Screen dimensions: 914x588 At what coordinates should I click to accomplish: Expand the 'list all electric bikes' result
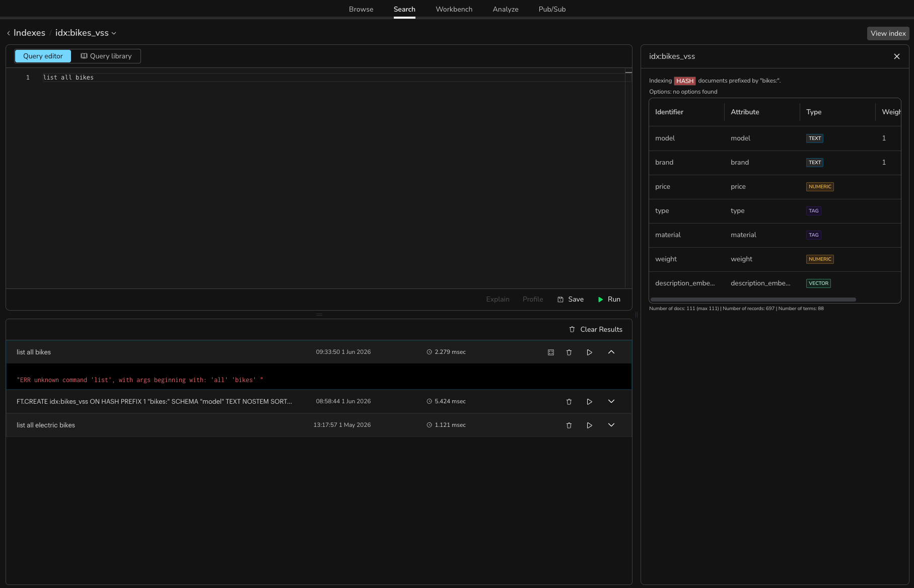[x=611, y=425]
